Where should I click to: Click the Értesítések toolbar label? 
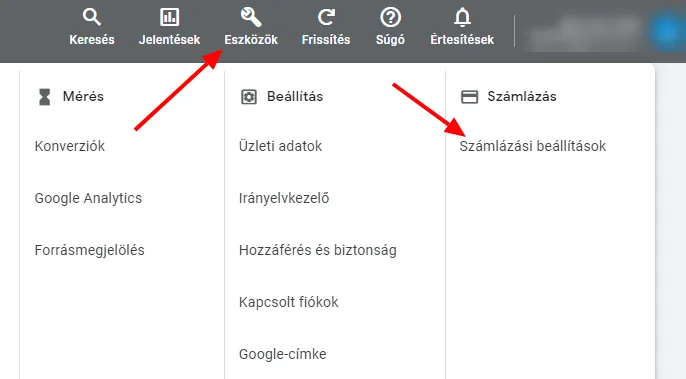click(462, 40)
